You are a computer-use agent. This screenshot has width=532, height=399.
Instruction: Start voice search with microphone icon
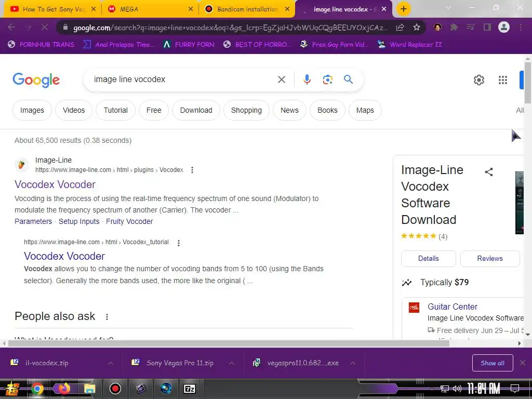point(307,79)
